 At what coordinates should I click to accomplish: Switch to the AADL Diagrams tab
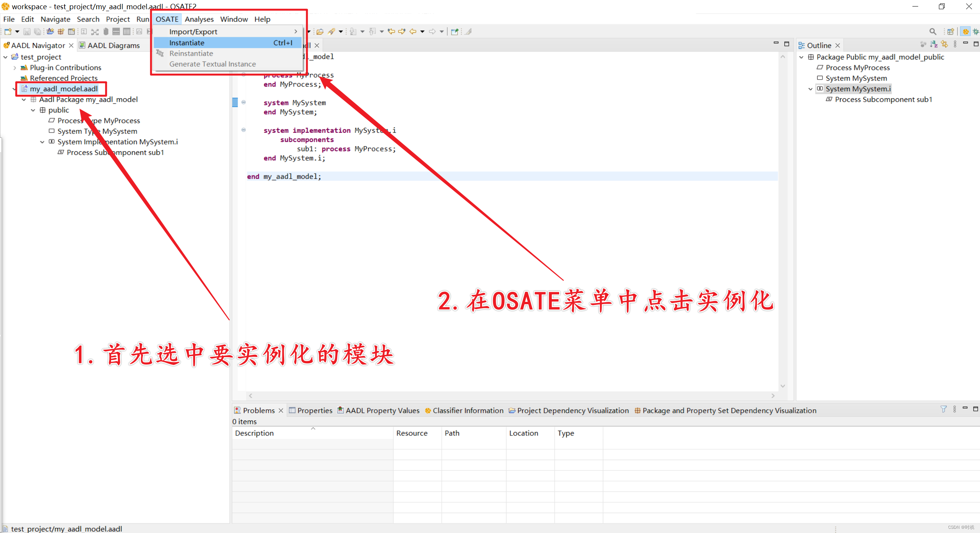[x=113, y=45]
